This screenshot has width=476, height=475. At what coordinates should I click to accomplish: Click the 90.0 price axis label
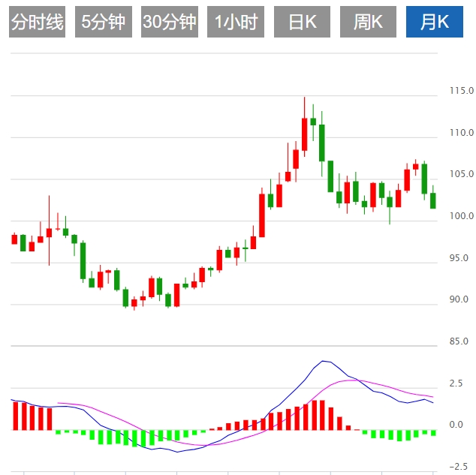[x=459, y=299]
